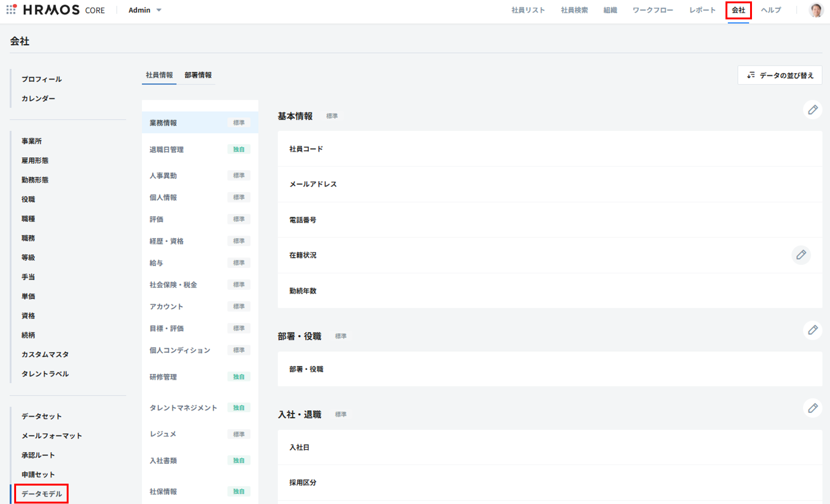This screenshot has height=504, width=830.
Task: Click the user profile avatar
Action: (x=816, y=10)
